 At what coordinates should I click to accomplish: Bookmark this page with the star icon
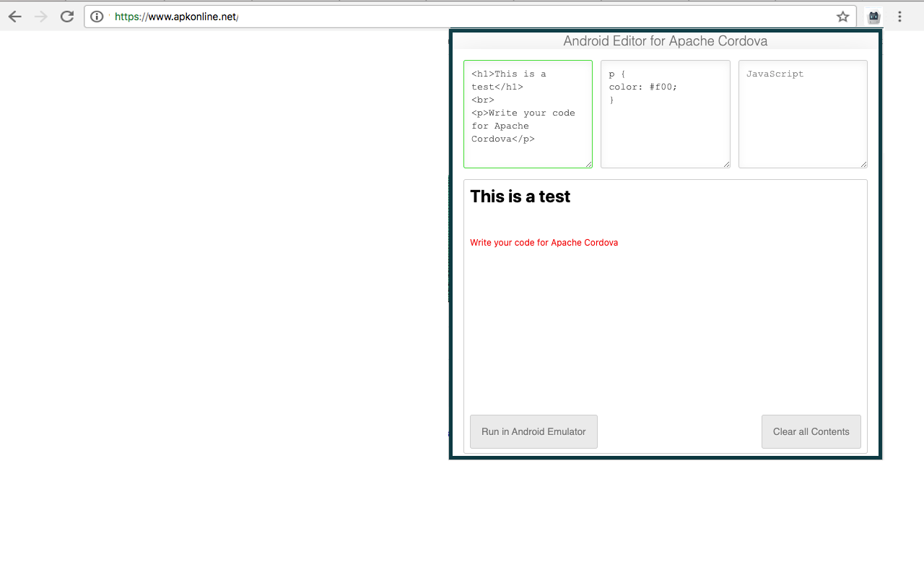(x=842, y=17)
